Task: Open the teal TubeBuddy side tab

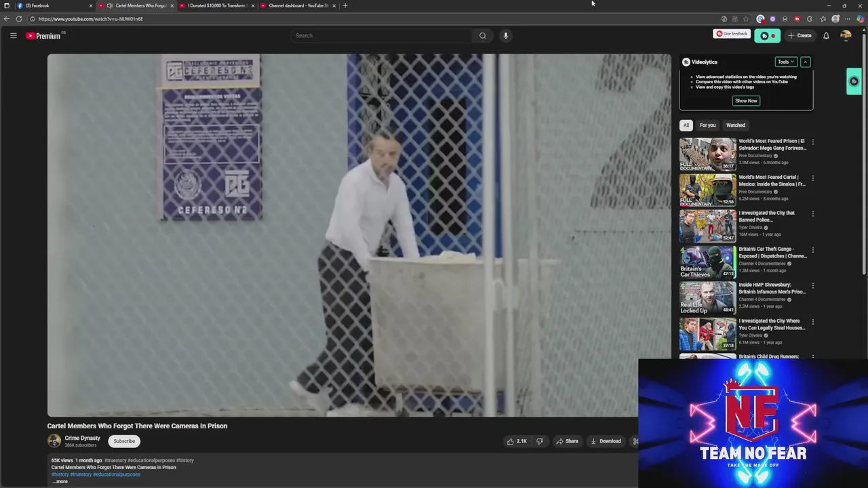Action: point(854,81)
